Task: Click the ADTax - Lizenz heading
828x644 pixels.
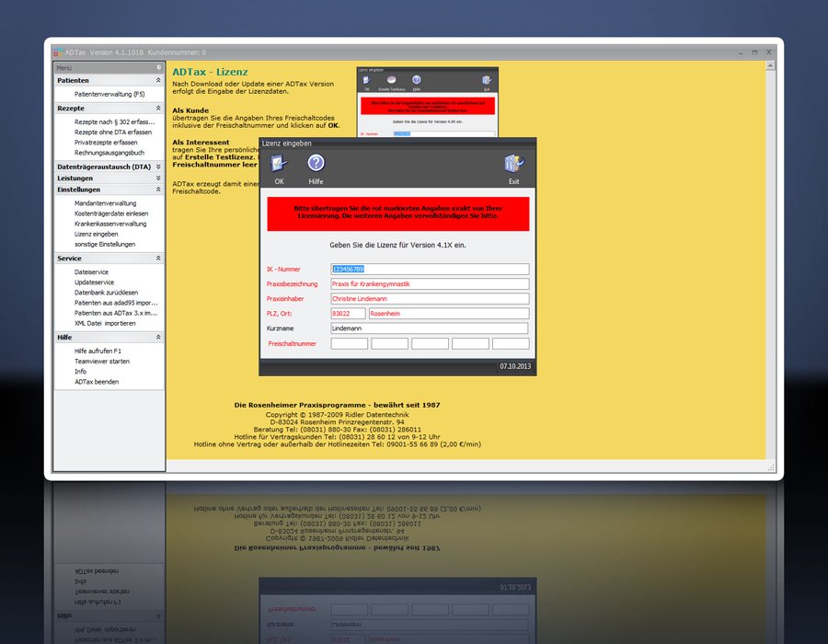Action: [x=210, y=72]
